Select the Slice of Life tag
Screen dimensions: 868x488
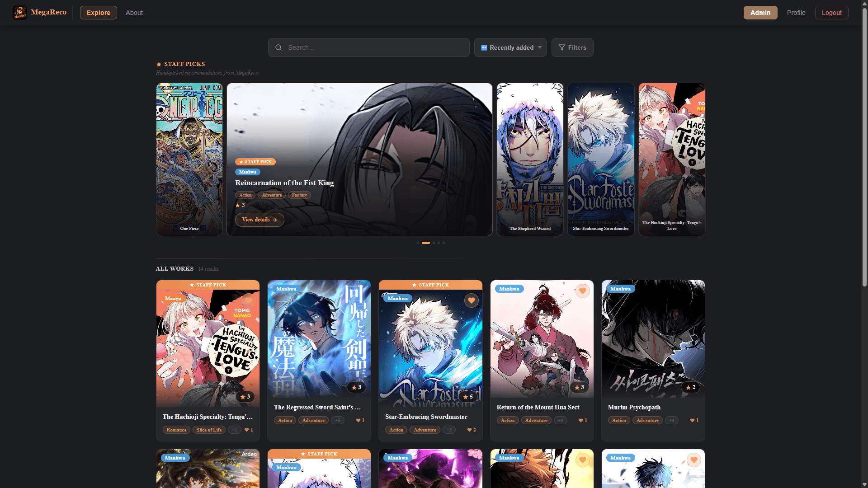[209, 430]
